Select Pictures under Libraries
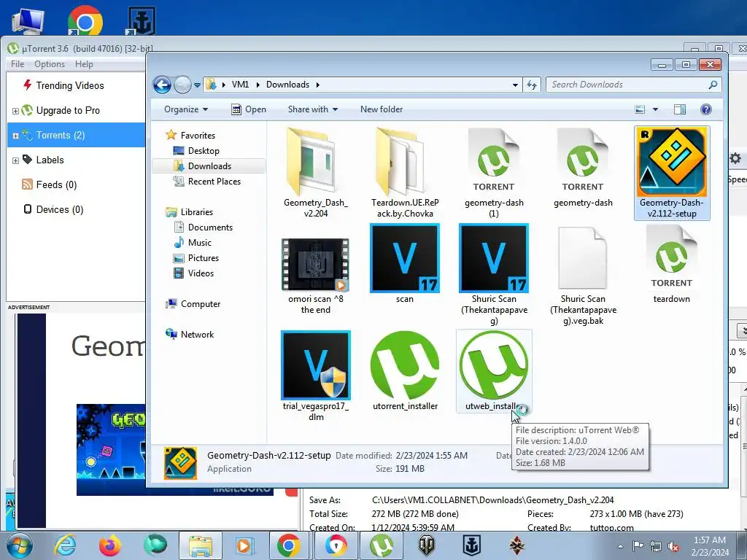The width and height of the screenshot is (747, 560). pos(203,257)
